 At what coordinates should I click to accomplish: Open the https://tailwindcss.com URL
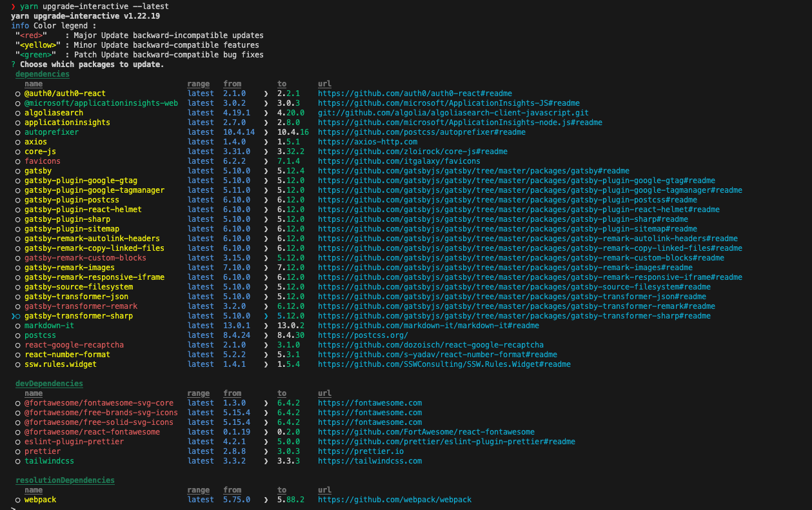(370, 461)
